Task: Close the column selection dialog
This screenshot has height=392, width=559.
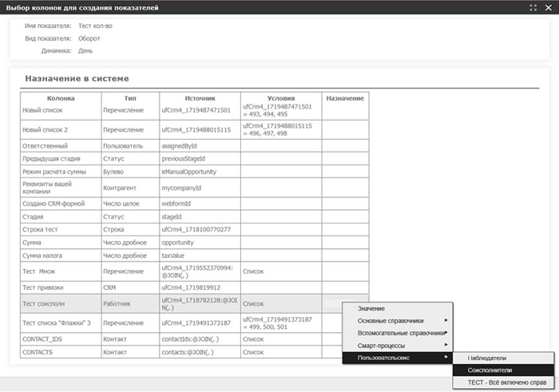Action: tap(549, 8)
